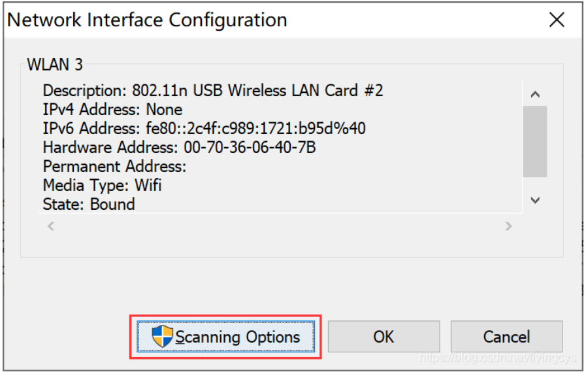Click the vertical scrollbar thumb
This screenshot has width=588, height=374.
pos(535,141)
